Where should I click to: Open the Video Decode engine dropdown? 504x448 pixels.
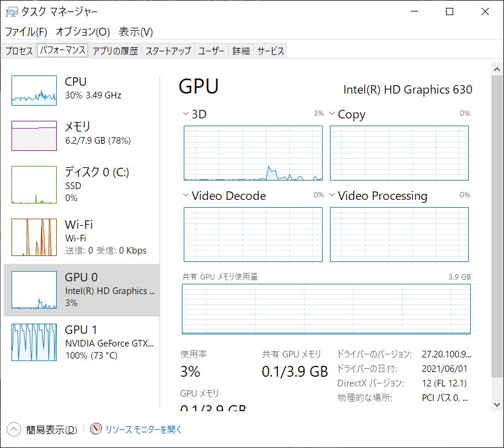click(x=186, y=195)
